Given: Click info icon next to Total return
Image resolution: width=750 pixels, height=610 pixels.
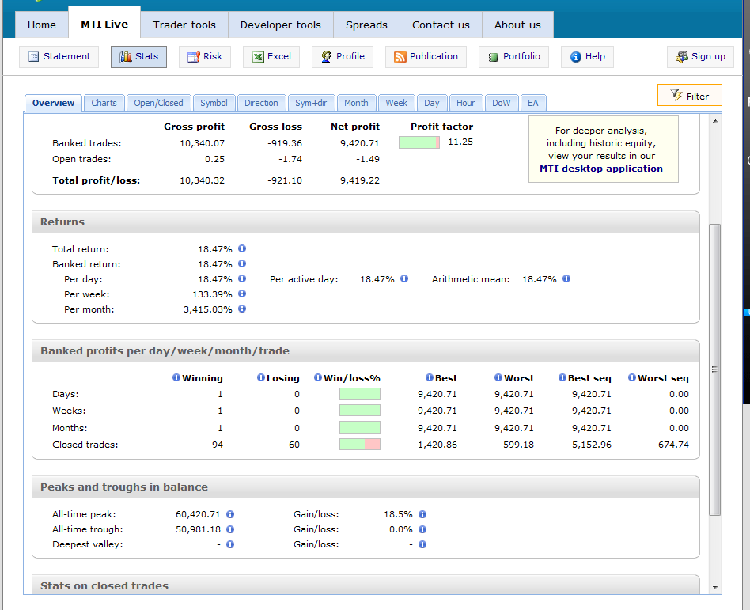Looking at the screenshot, I should pos(242,249).
